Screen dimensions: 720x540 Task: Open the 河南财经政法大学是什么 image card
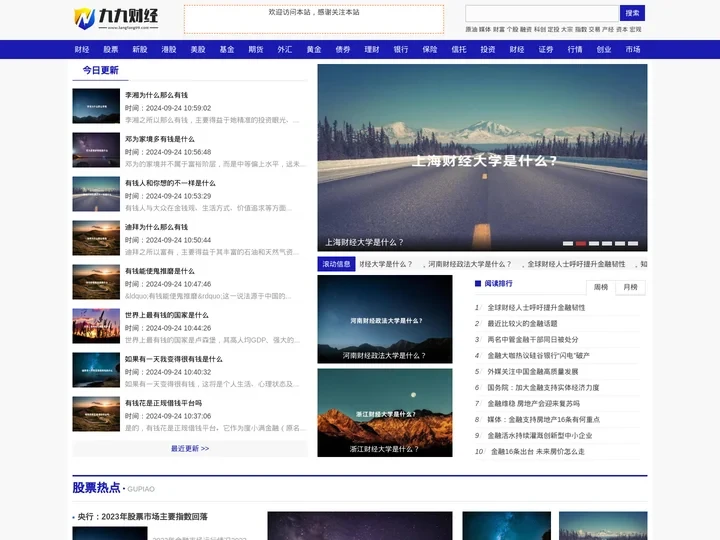[385, 319]
